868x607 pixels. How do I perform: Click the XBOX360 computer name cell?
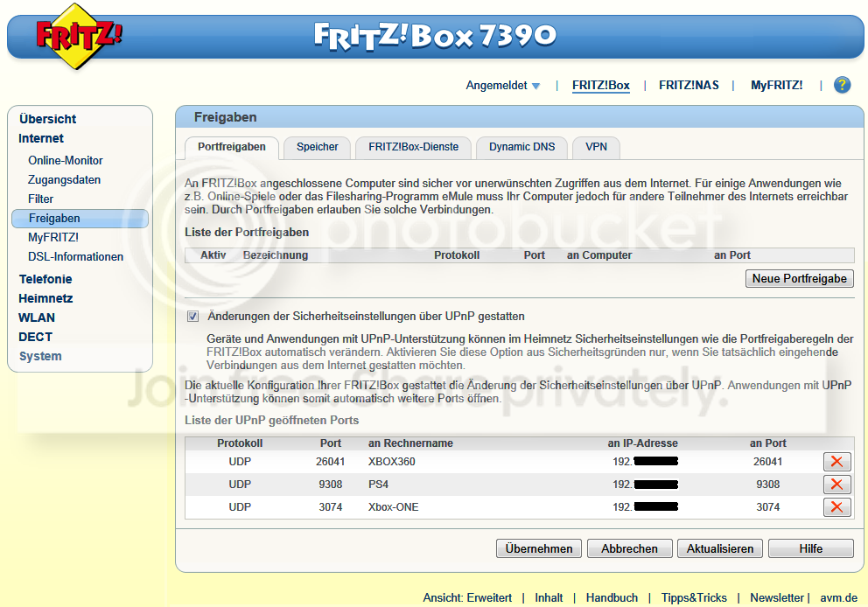pyautogui.click(x=391, y=462)
